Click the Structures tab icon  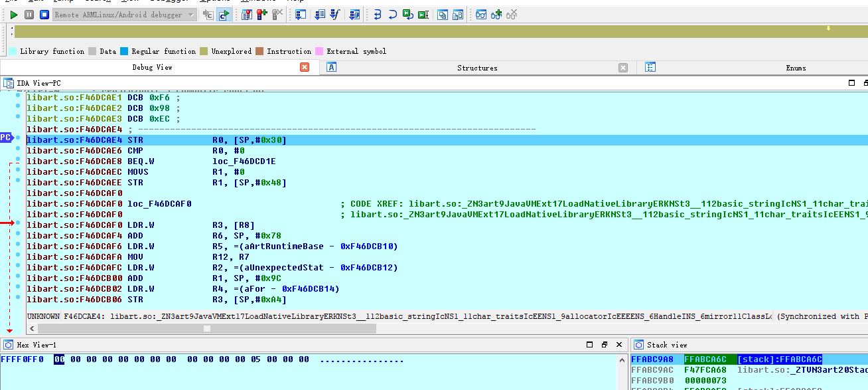click(332, 67)
